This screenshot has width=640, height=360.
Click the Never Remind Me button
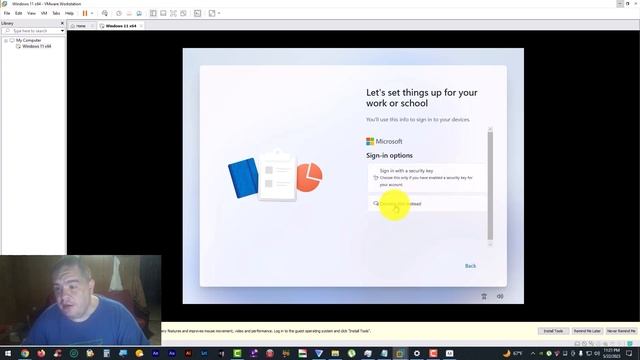click(621, 331)
